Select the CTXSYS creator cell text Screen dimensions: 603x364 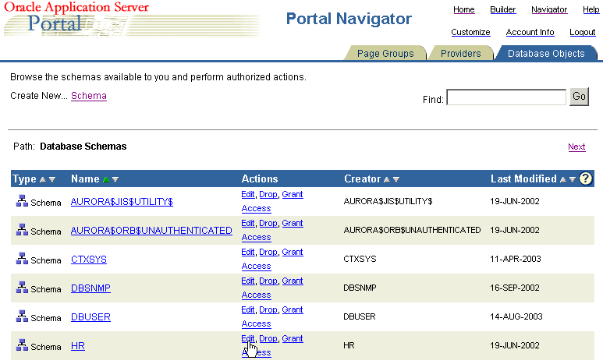360,259
